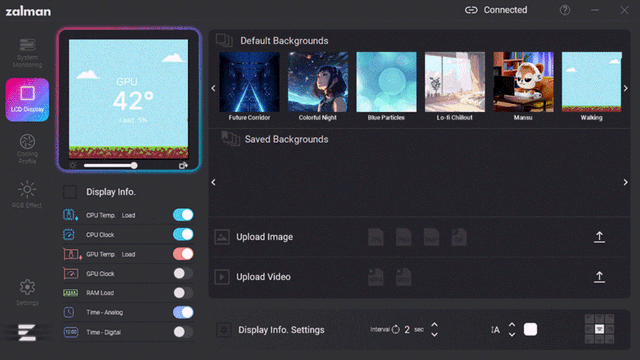The height and width of the screenshot is (360, 640).
Task: Turn on the RAM Load toggle
Action: (x=183, y=293)
